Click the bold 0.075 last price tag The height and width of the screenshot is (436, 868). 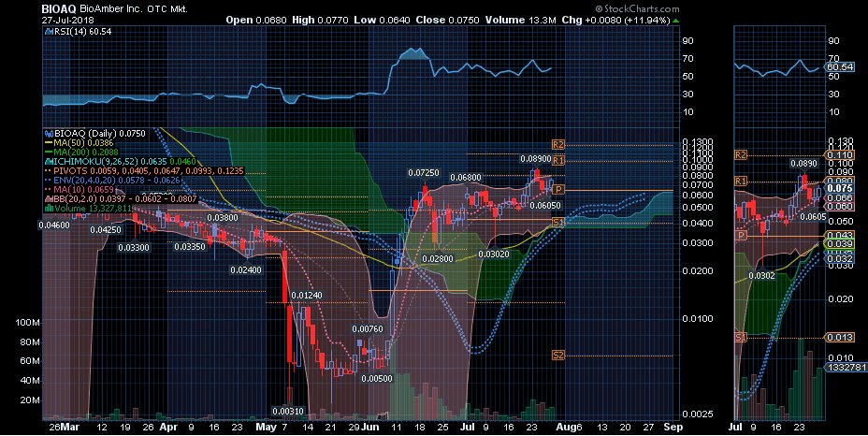(840, 188)
